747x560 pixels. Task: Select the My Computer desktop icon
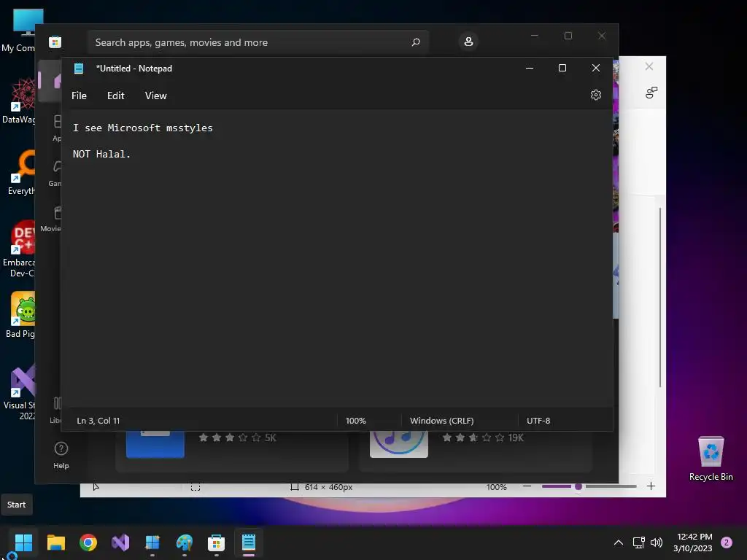click(19, 31)
